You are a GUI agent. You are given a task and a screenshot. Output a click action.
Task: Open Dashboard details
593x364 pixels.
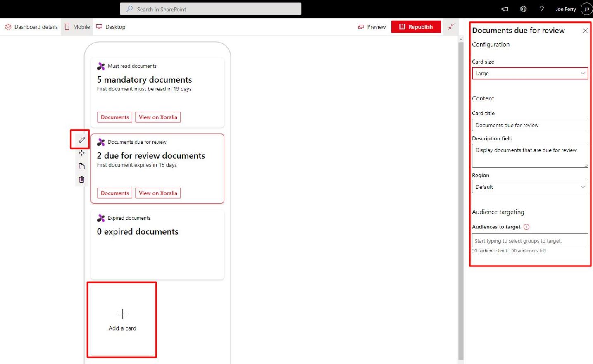click(x=31, y=27)
